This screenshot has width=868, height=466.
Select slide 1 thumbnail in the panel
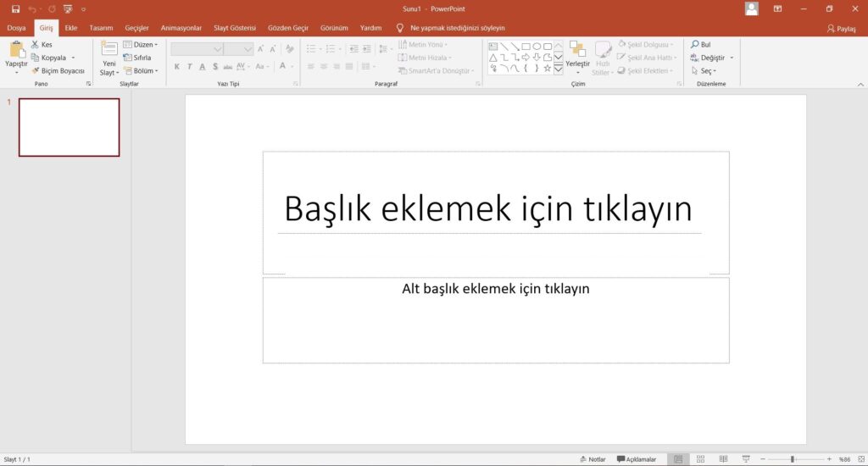[69, 127]
